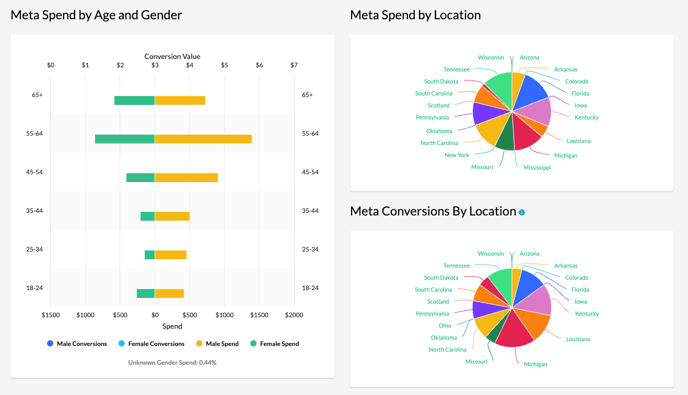Toggle Female Spend legend series
Image resolution: width=688 pixels, height=395 pixels.
pos(275,344)
